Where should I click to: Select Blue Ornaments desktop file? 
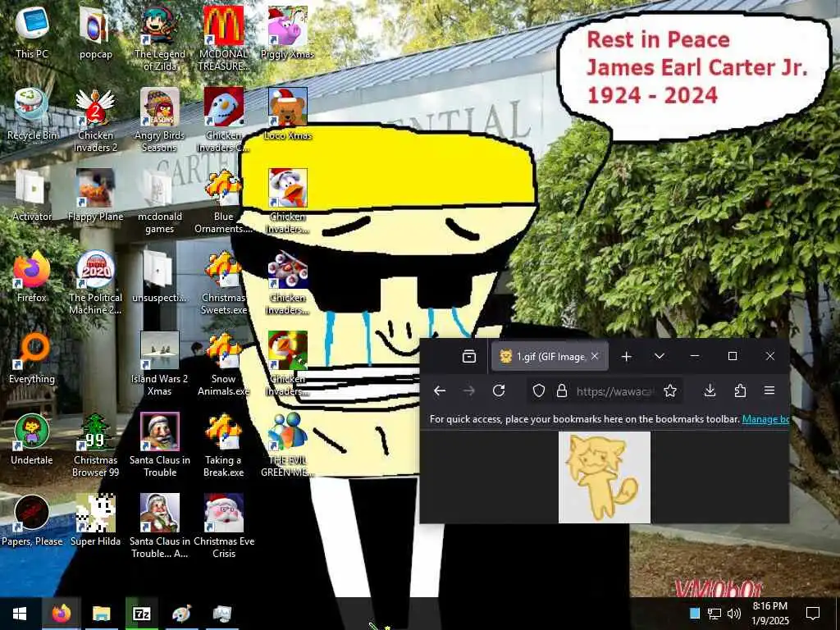click(x=223, y=202)
